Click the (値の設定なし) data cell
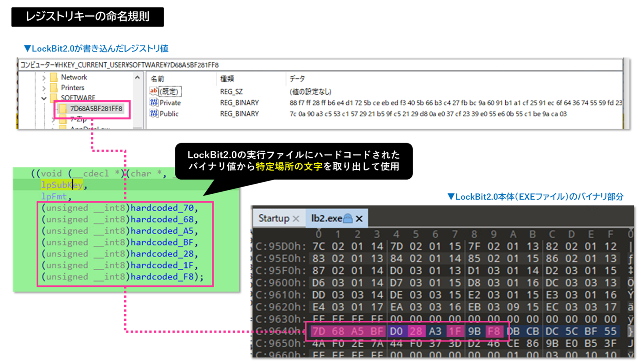The height and width of the screenshot is (364, 641). pos(310,92)
